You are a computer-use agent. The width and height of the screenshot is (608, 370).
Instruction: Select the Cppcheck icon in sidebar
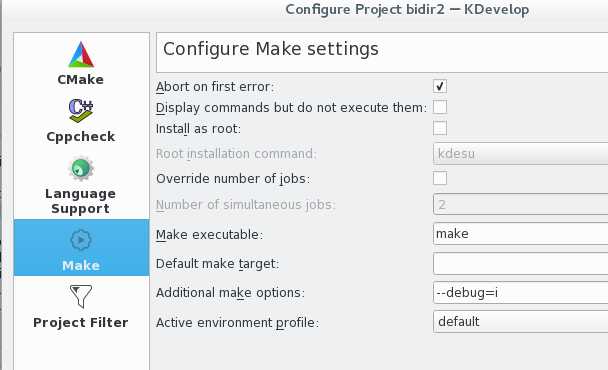click(81, 111)
